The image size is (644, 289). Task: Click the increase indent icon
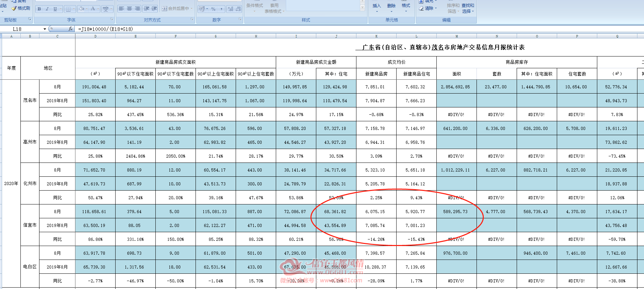(154, 9)
